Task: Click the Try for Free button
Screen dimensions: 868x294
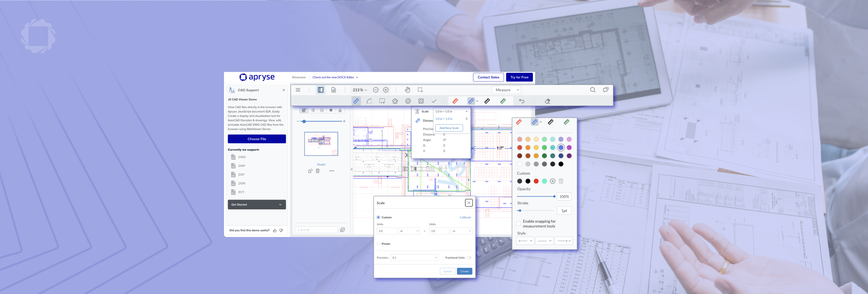Action: [519, 77]
